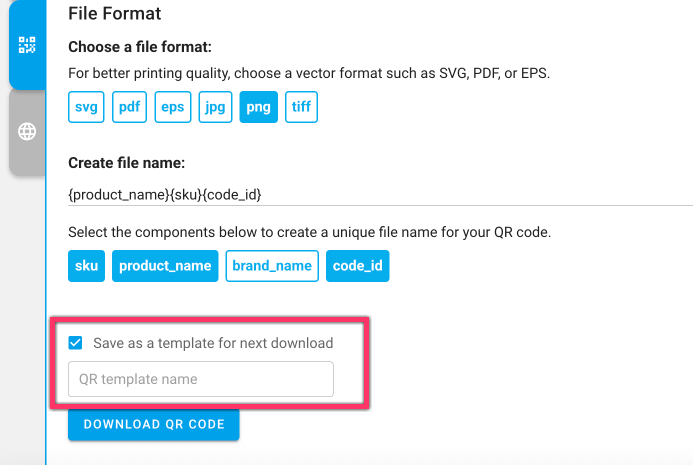Toggle code_id file name component
Screen dimensions: 693x465
357,266
